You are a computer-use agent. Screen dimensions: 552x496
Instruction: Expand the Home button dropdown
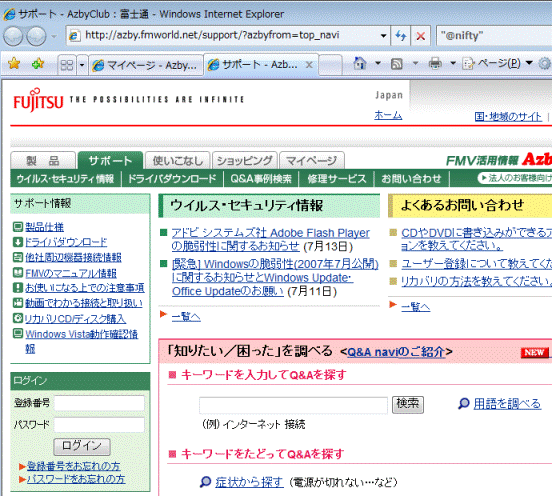pyautogui.click(x=378, y=64)
